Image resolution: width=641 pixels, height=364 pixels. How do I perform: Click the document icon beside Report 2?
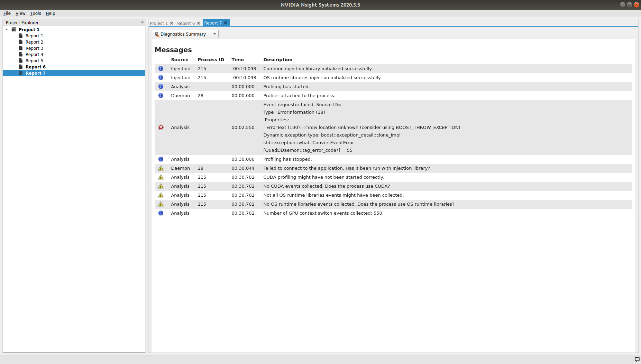coord(21,42)
